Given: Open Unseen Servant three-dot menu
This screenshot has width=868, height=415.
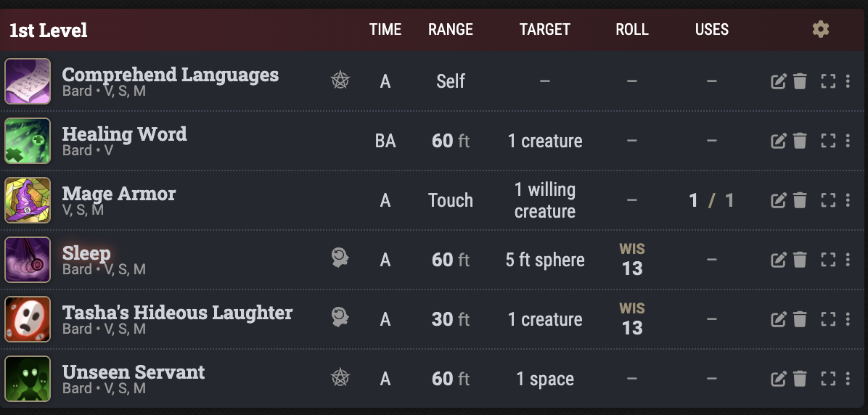Looking at the screenshot, I should point(848,379).
